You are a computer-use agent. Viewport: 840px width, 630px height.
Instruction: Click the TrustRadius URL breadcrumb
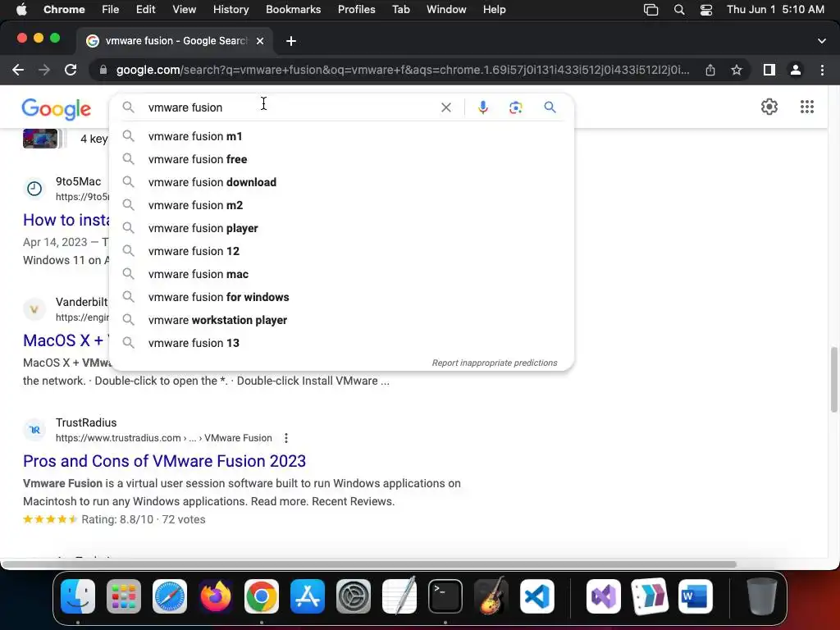pos(164,438)
